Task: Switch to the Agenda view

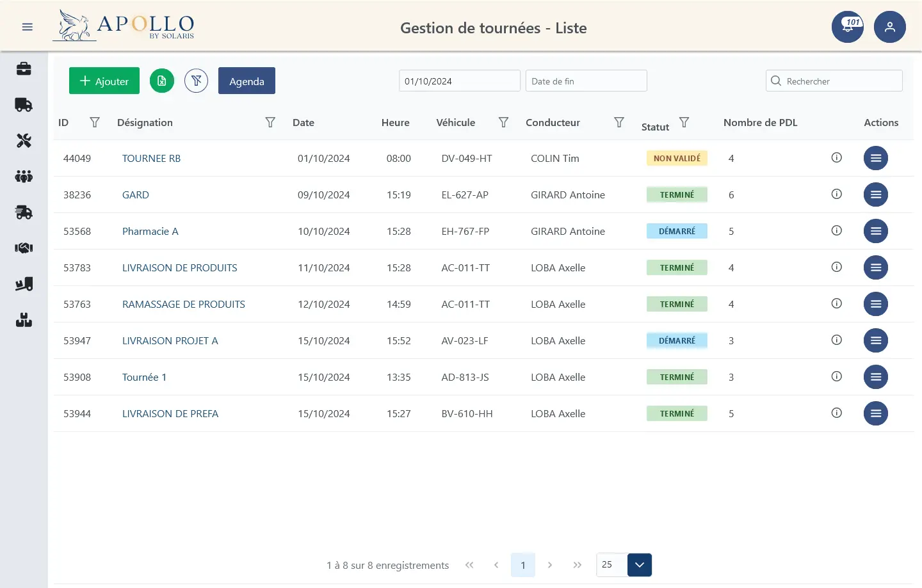Action: pos(247,81)
